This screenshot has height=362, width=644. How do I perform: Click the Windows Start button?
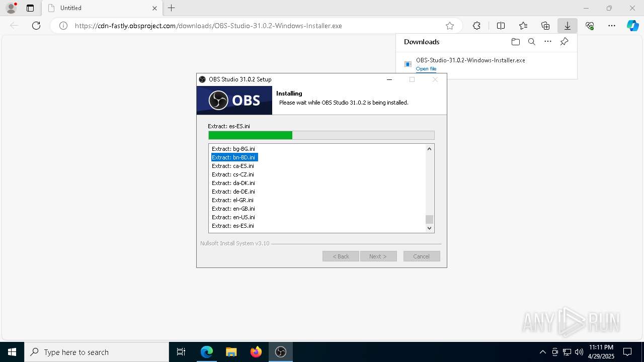coord(12,352)
